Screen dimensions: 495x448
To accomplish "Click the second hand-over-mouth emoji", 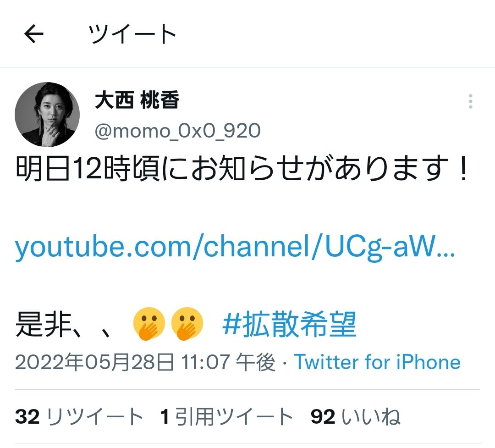I will pyautogui.click(x=187, y=324).
